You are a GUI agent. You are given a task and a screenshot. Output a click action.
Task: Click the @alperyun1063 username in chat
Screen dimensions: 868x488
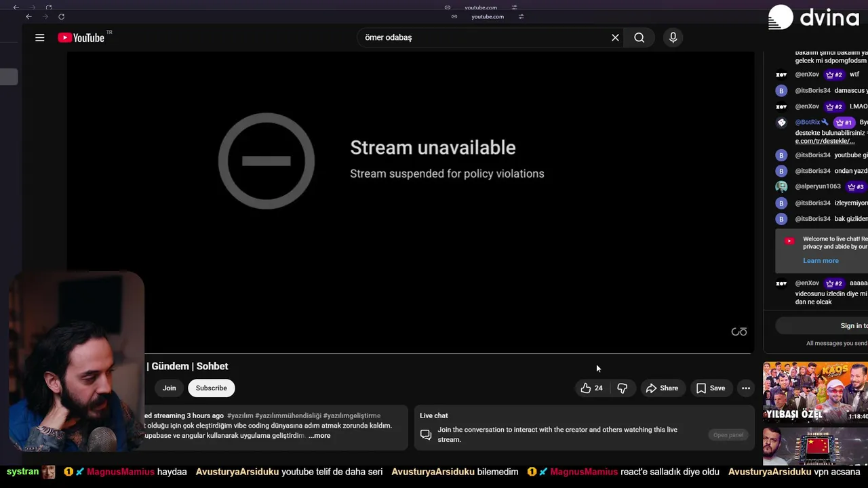click(x=818, y=187)
